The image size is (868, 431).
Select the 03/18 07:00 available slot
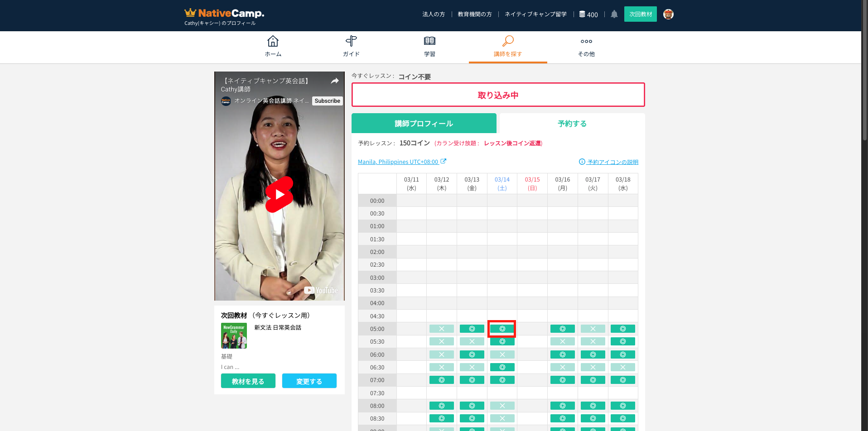[623, 380]
